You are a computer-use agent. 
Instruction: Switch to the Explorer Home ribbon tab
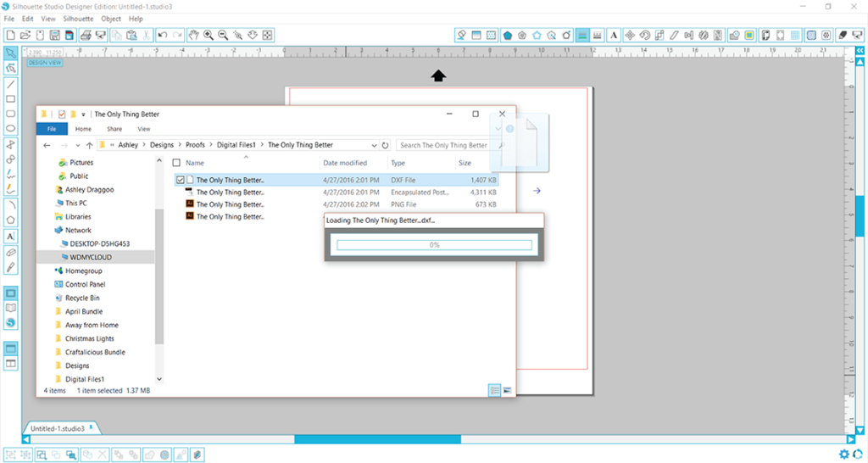(x=83, y=129)
